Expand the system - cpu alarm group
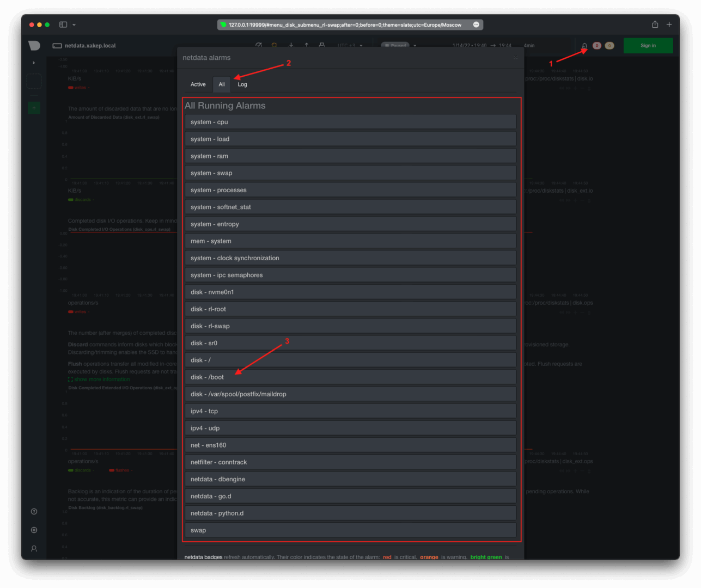This screenshot has height=588, width=701. pos(350,122)
